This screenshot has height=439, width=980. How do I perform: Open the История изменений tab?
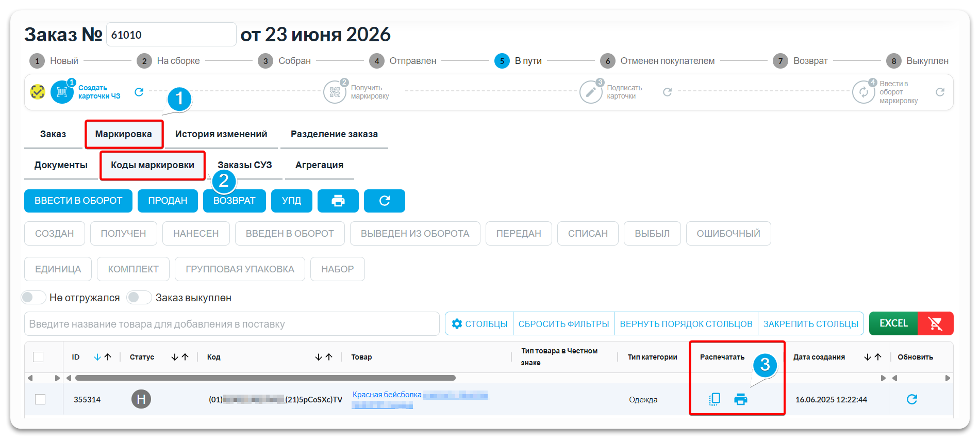(221, 134)
